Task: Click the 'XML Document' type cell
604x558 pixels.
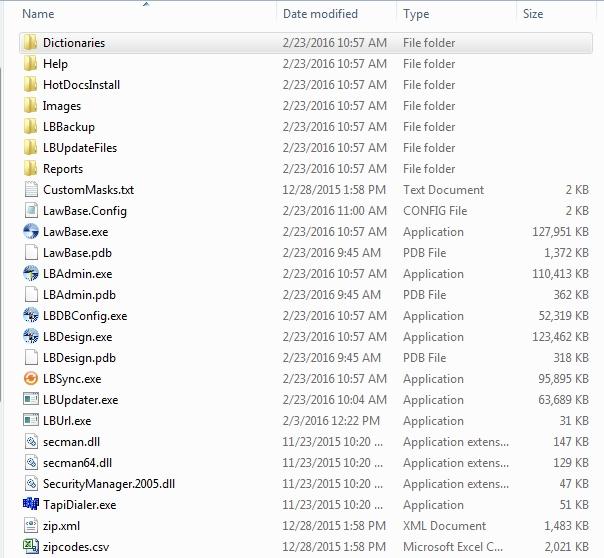Action: [x=444, y=526]
